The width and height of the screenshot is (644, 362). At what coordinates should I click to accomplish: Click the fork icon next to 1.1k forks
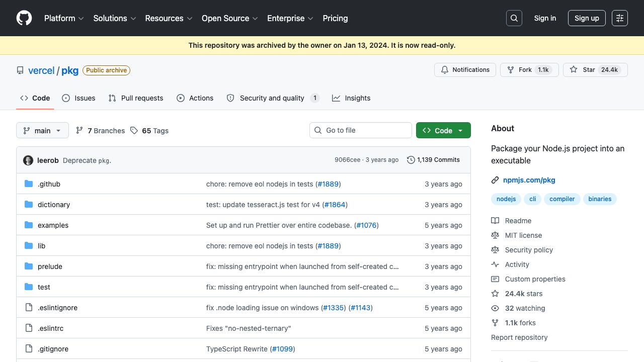pos(495,323)
